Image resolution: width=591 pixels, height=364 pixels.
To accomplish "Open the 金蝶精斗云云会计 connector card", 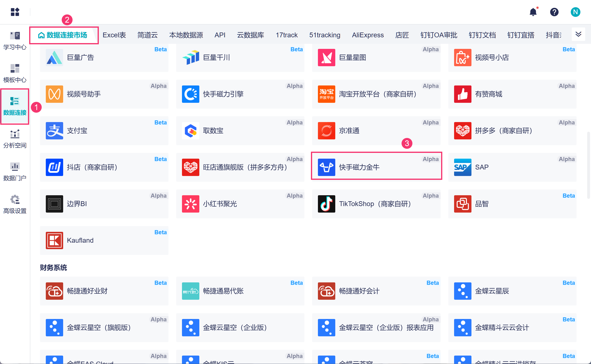I will (x=512, y=328).
